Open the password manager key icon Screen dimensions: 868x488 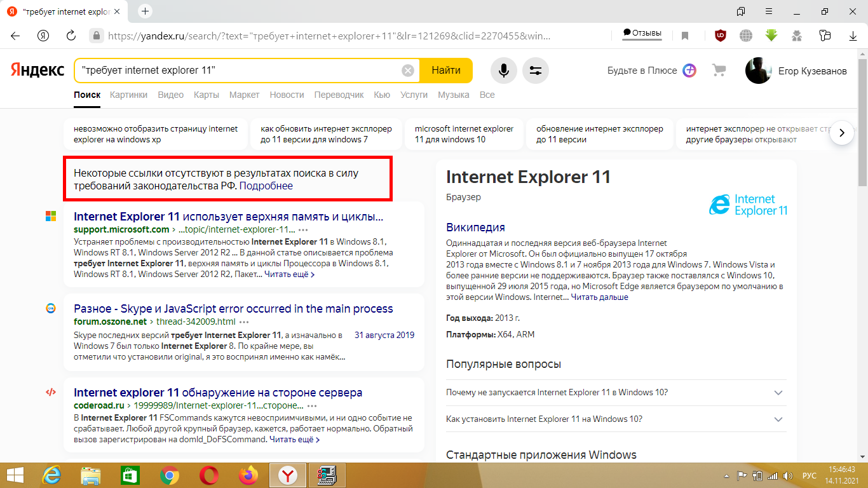825,36
